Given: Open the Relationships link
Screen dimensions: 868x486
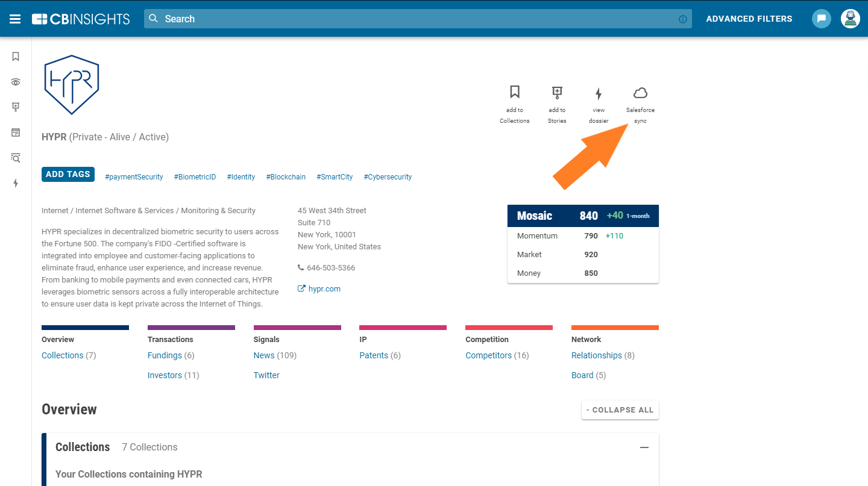Looking at the screenshot, I should coord(597,355).
